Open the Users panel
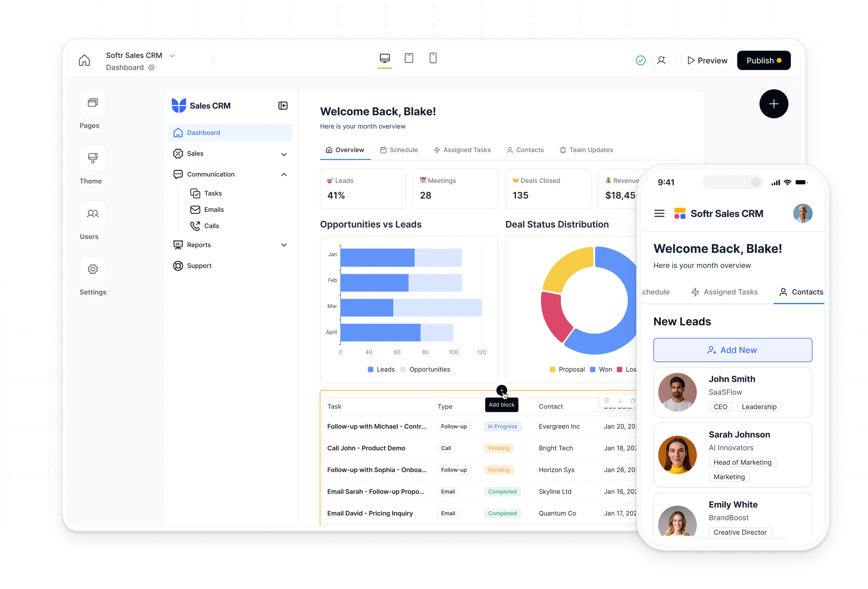The width and height of the screenshot is (868, 589). click(x=93, y=214)
